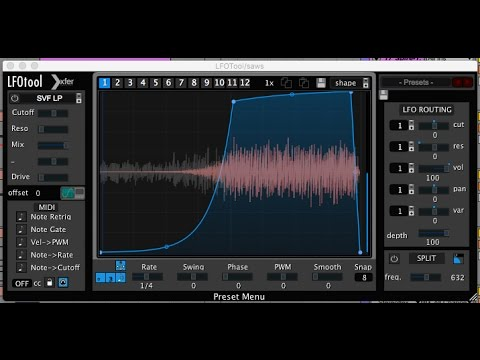Click the save preset icon under Presets
Screen dimensions: 480x360
click(384, 95)
